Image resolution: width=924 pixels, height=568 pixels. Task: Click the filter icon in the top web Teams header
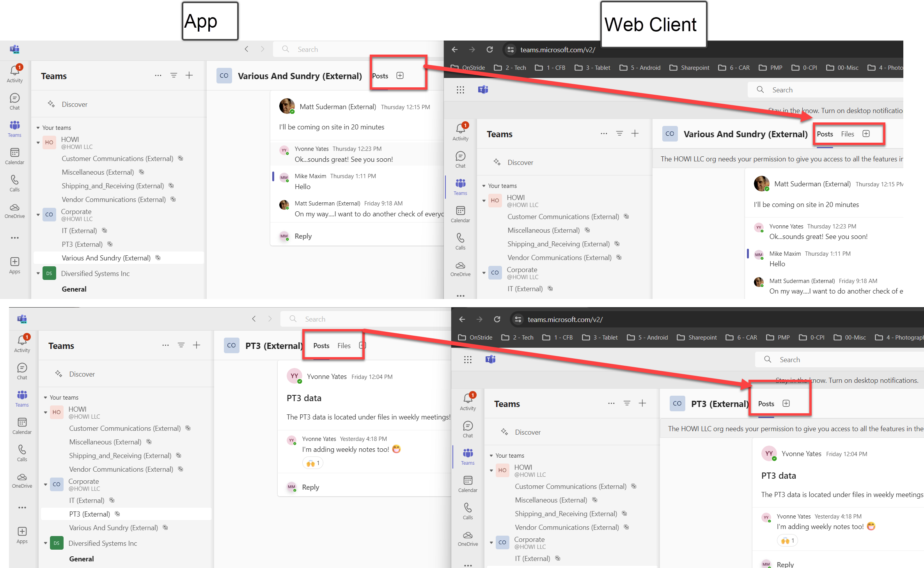(619, 133)
